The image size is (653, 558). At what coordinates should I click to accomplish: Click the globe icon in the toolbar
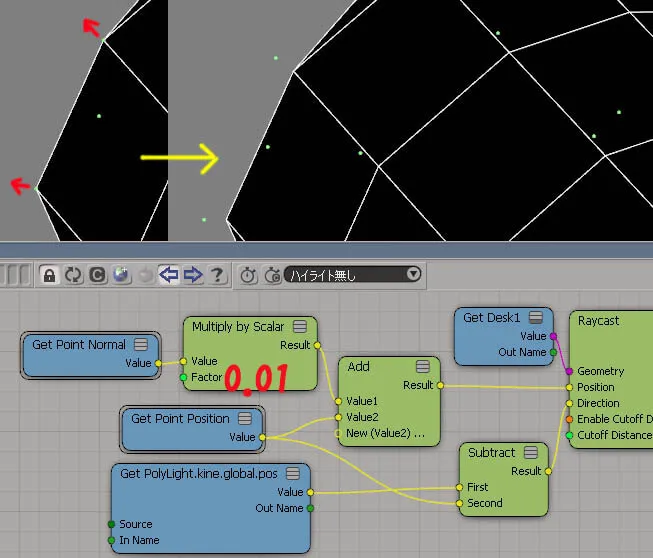[121, 275]
